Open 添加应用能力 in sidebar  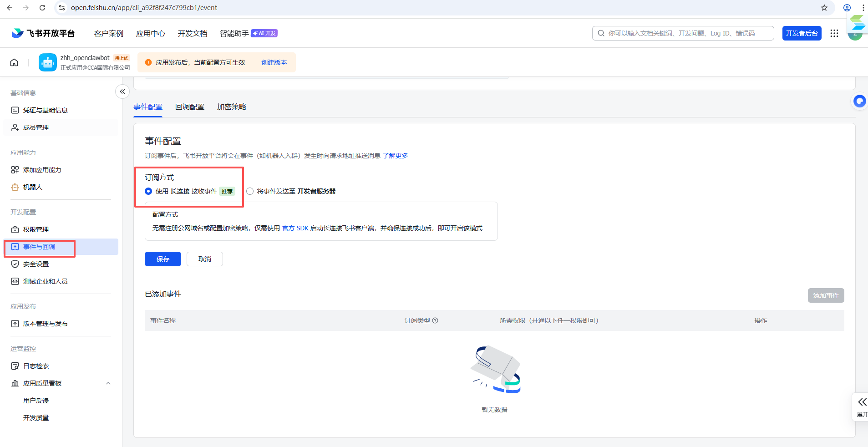(42, 170)
